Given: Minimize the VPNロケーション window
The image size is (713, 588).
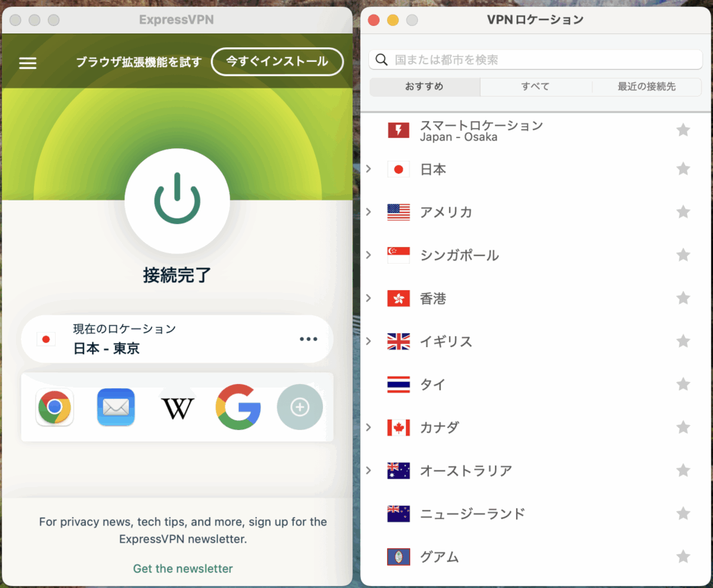Looking at the screenshot, I should (x=393, y=20).
